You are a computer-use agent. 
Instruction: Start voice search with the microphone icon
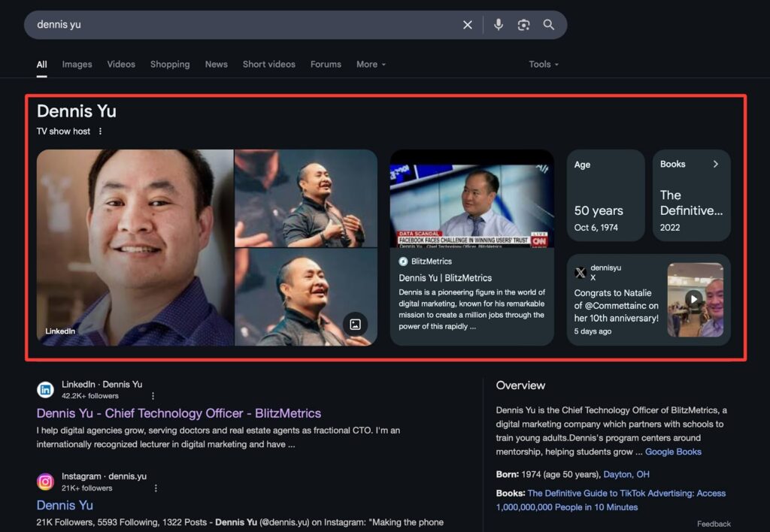click(499, 25)
